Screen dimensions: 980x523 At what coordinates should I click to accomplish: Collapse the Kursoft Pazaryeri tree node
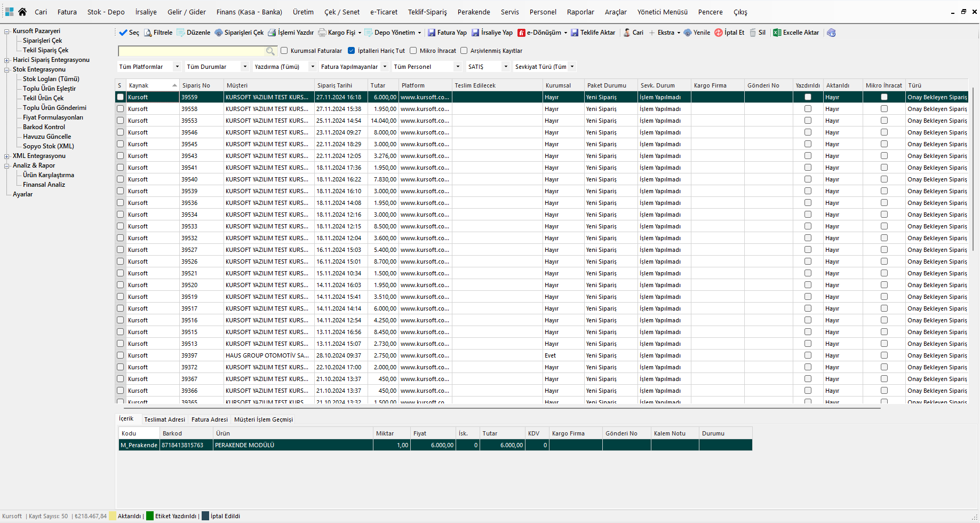click(7, 31)
